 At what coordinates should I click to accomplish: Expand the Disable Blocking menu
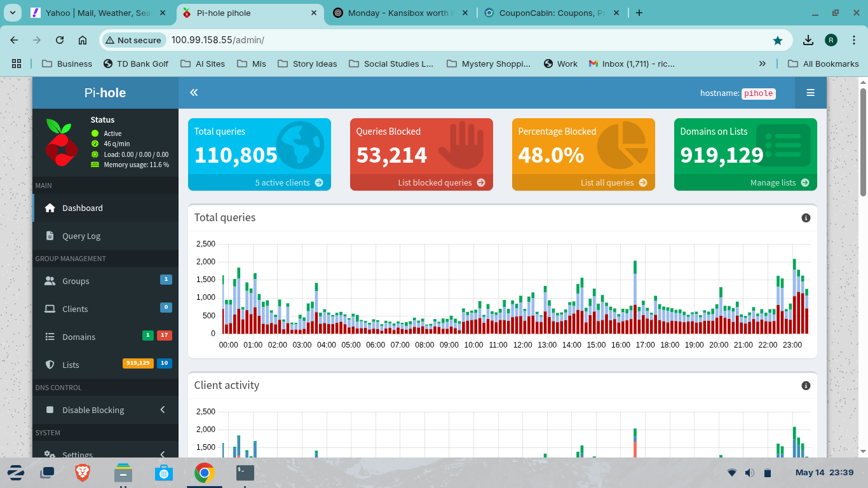pos(162,410)
